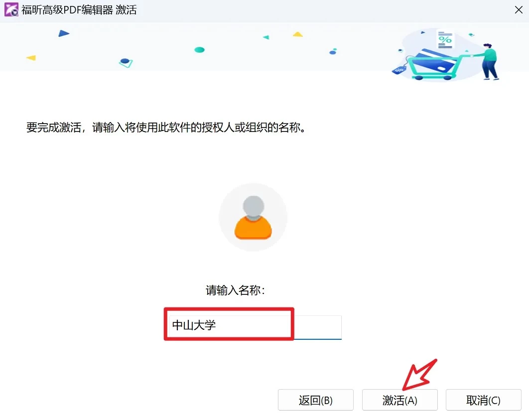Click the shopping cart banner illustration

coord(445,55)
